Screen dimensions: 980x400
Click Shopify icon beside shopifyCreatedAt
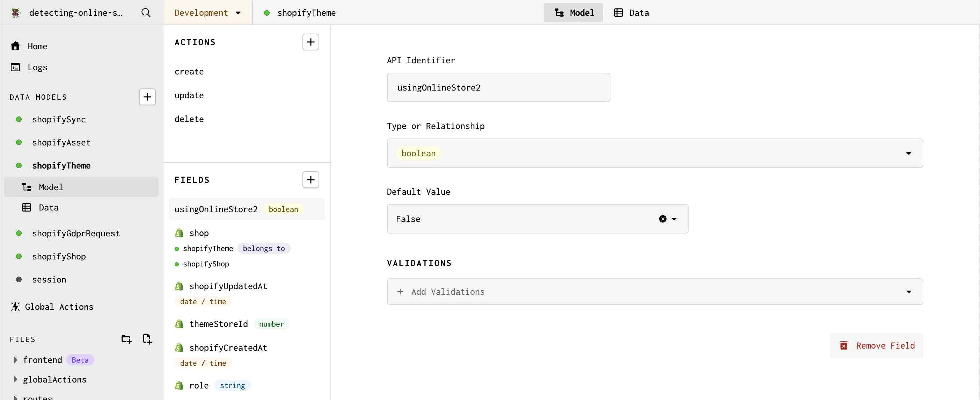(179, 348)
